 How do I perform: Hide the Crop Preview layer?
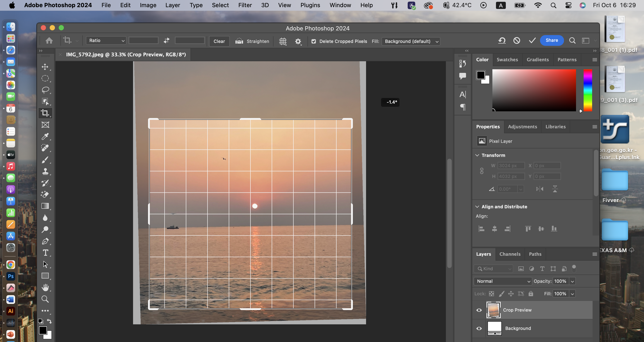point(479,310)
